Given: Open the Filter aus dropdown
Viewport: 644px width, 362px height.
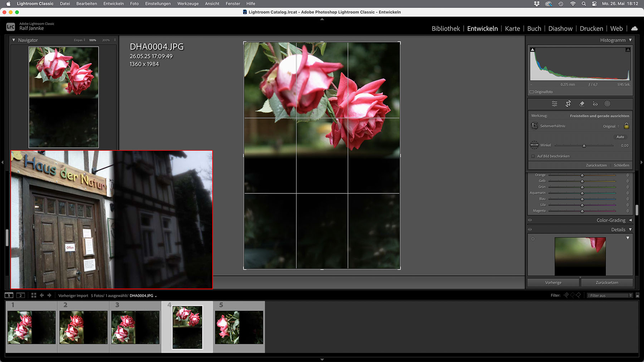Looking at the screenshot, I should [610, 296].
